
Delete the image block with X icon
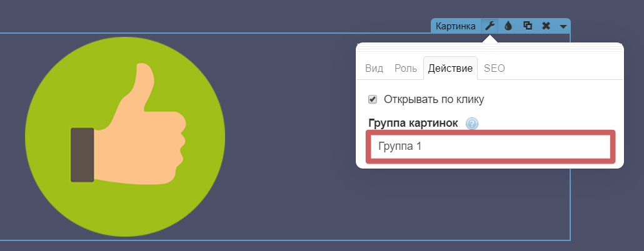click(x=546, y=26)
